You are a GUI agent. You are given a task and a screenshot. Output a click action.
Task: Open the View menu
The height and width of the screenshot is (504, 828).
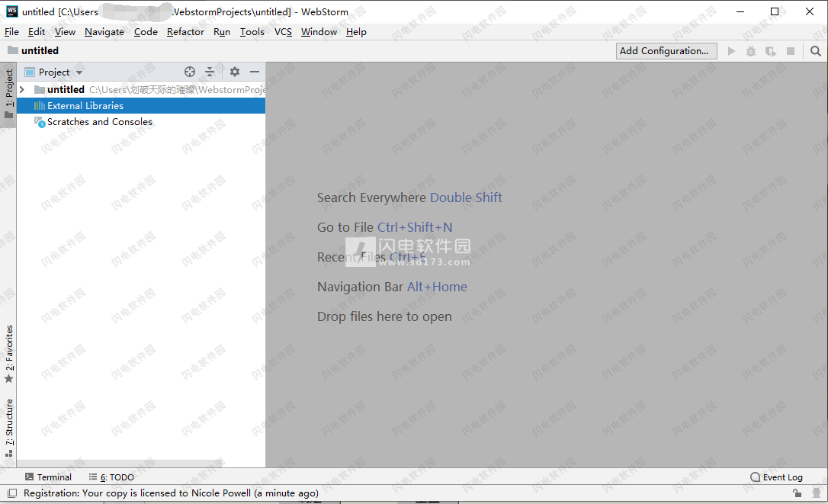[65, 32]
